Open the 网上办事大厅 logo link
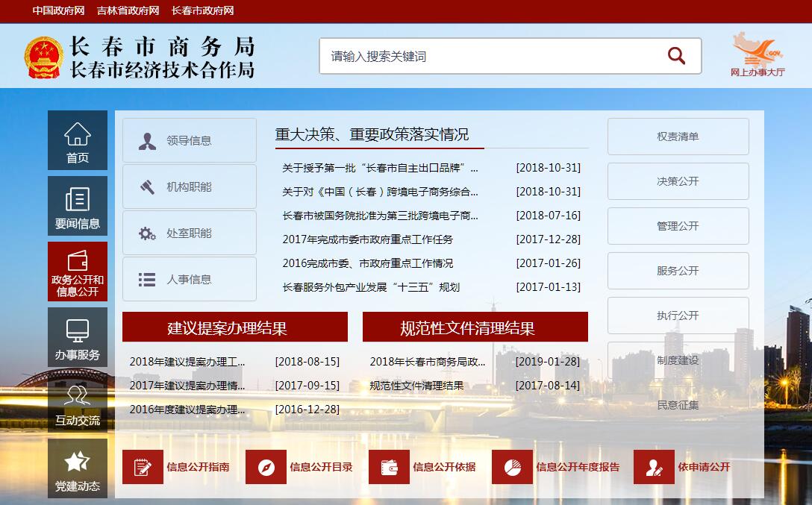This screenshot has height=505, width=812. coord(758,54)
